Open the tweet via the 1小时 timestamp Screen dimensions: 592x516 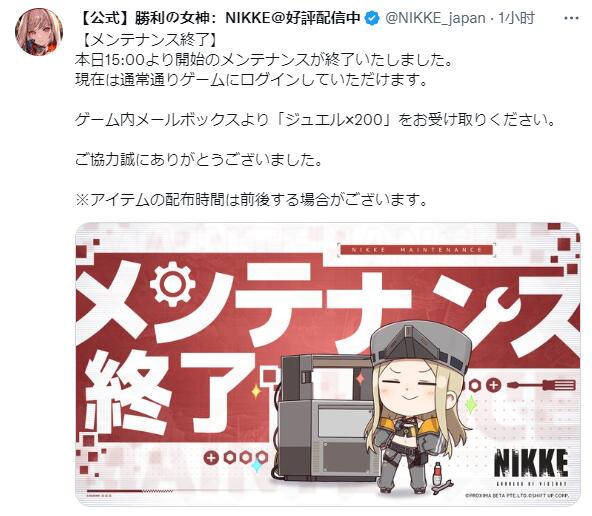pyautogui.click(x=516, y=18)
